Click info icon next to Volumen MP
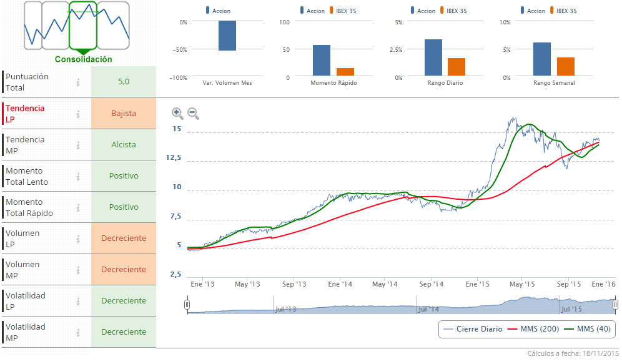The height and width of the screenshot is (364, 622). [x=78, y=270]
